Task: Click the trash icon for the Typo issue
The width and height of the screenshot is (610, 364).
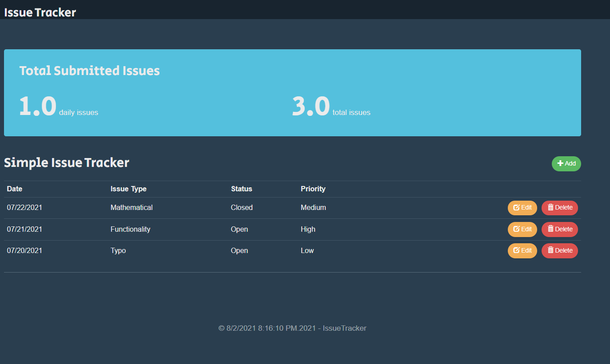Action: pos(550,250)
